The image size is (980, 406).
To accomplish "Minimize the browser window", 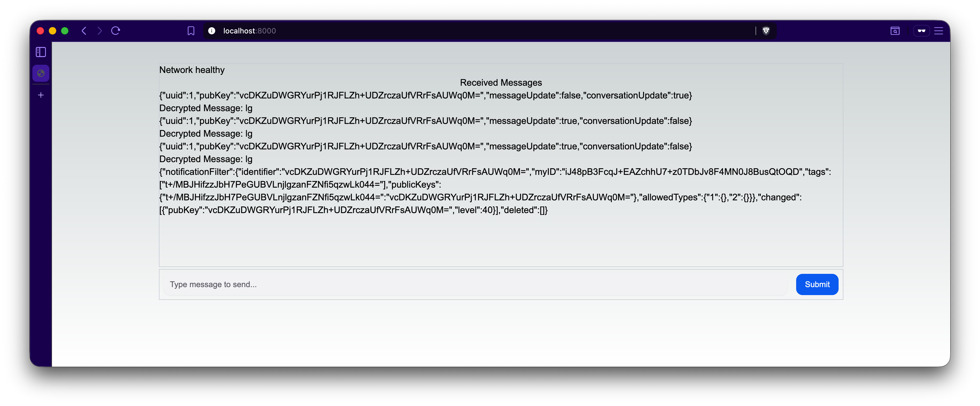I will coord(53,31).
